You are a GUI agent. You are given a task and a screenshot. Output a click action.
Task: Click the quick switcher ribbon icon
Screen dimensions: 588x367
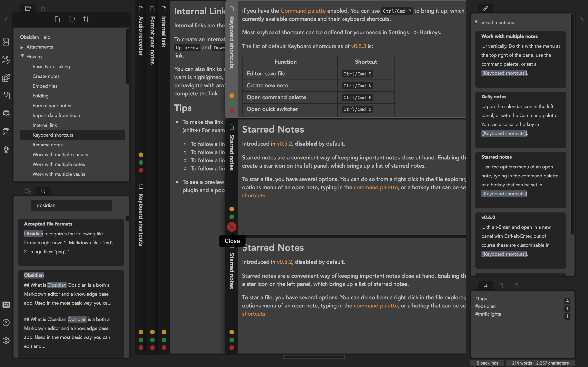click(6, 42)
